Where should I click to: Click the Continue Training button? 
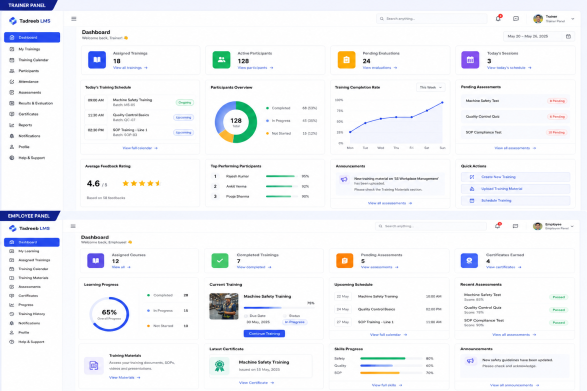click(x=264, y=333)
